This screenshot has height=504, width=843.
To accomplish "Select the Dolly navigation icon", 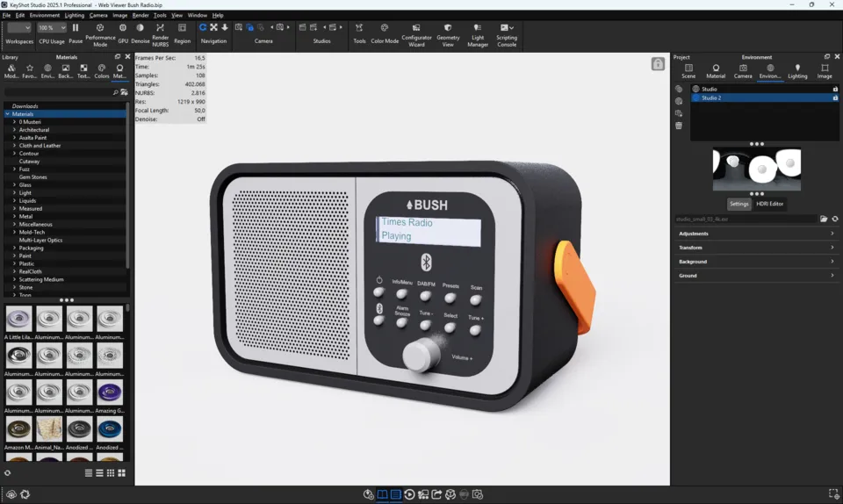I will pos(225,27).
